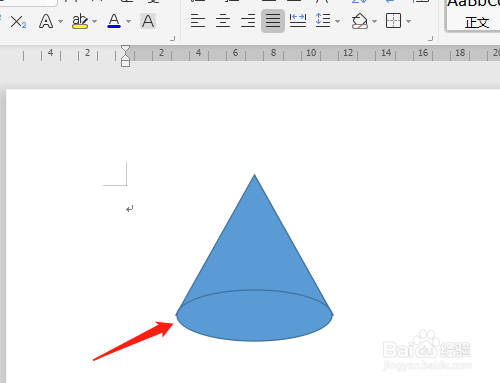Expand font color dropdown arrow
This screenshot has width=500, height=383.
(x=129, y=22)
